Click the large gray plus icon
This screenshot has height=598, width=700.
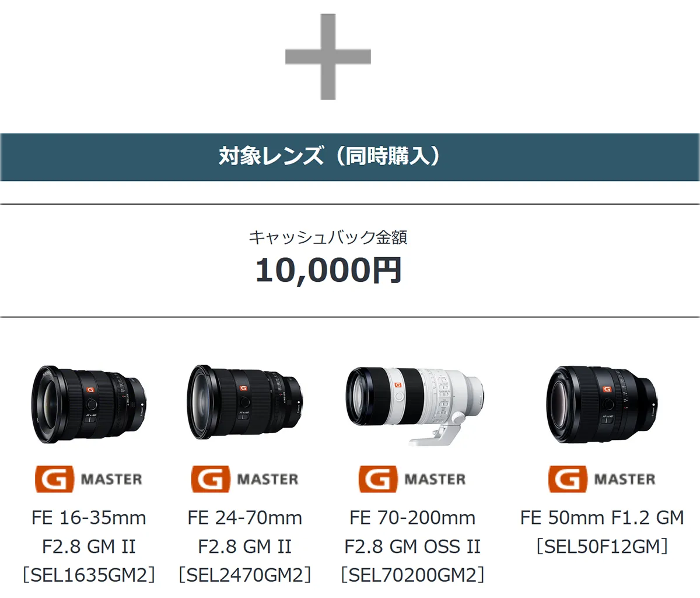point(328,57)
